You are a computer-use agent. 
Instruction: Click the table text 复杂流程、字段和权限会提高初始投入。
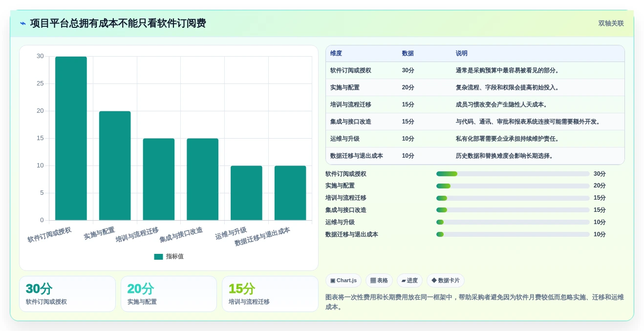tap(509, 87)
